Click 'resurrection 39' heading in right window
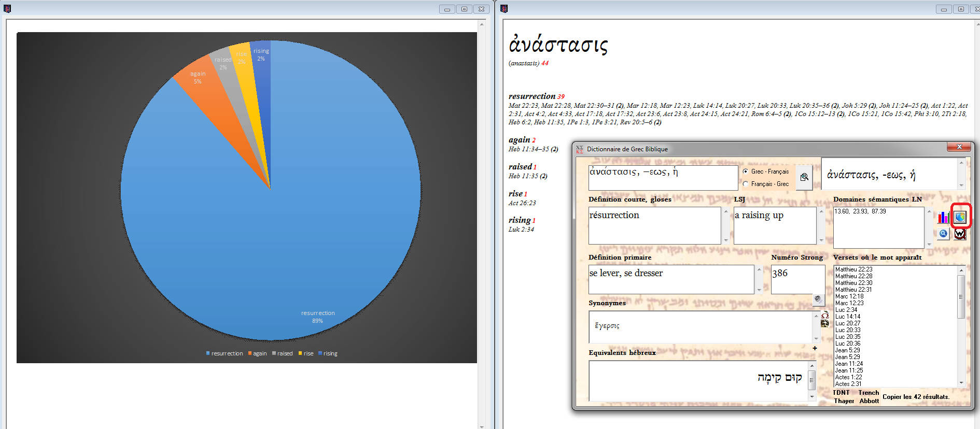The width and height of the screenshot is (980, 429). (x=536, y=96)
